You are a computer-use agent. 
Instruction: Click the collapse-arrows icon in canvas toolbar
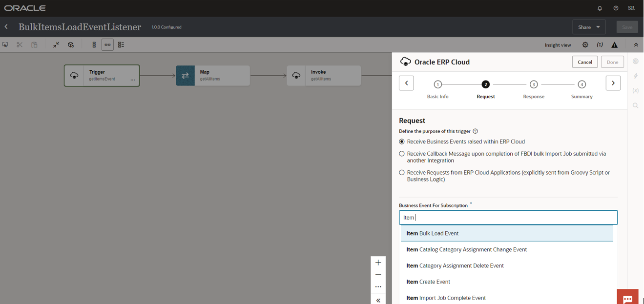point(56,45)
